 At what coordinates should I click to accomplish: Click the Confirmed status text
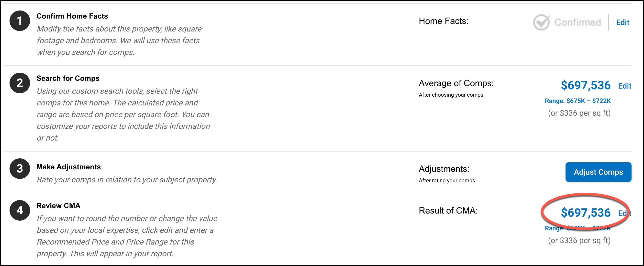(577, 22)
